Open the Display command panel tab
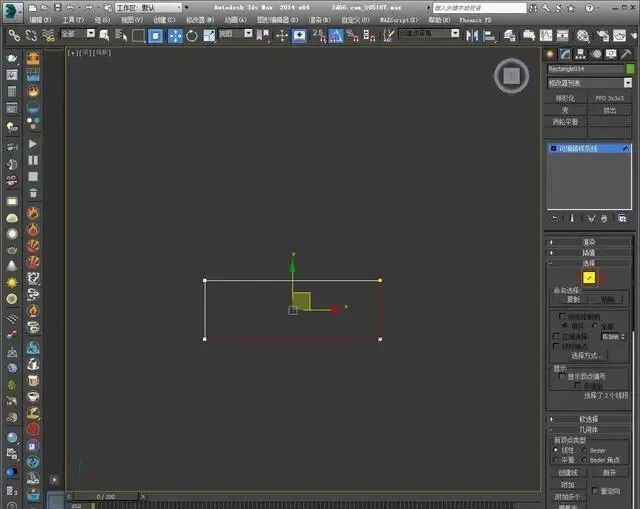The image size is (640, 509). [611, 54]
